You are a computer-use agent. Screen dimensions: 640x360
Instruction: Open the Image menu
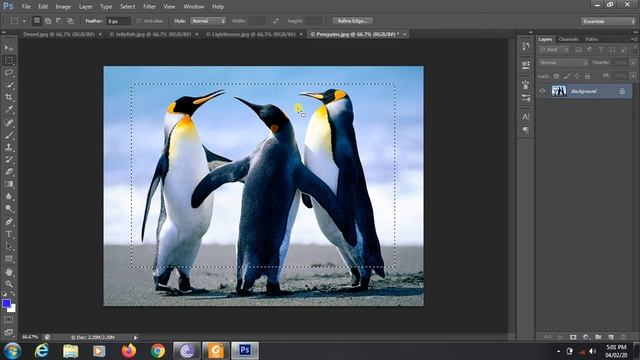(x=63, y=7)
